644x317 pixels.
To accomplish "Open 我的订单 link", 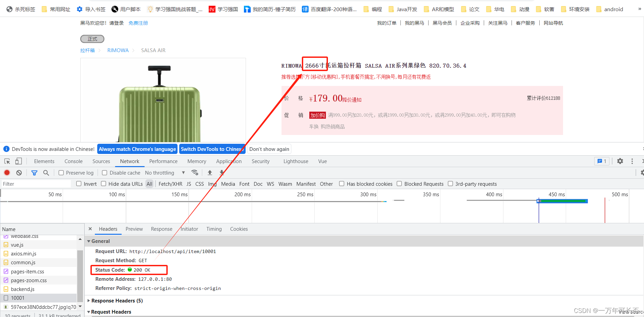I will pyautogui.click(x=387, y=23).
